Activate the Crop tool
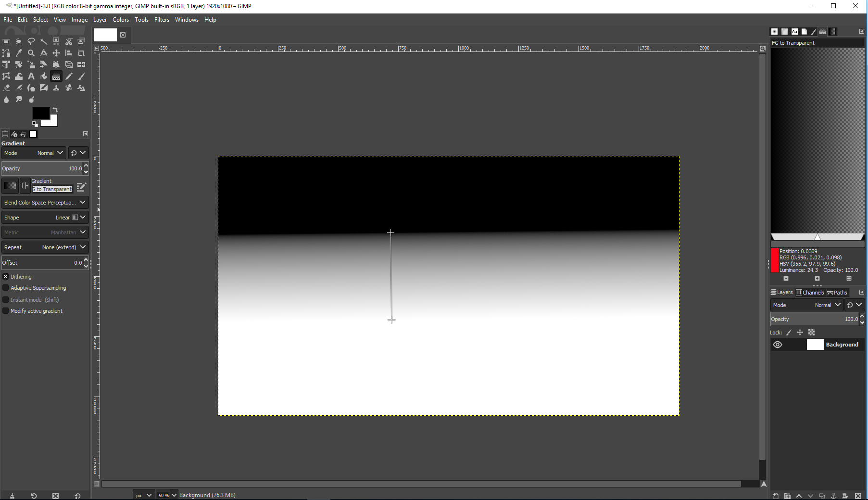The height and width of the screenshot is (500, 868). (x=81, y=53)
